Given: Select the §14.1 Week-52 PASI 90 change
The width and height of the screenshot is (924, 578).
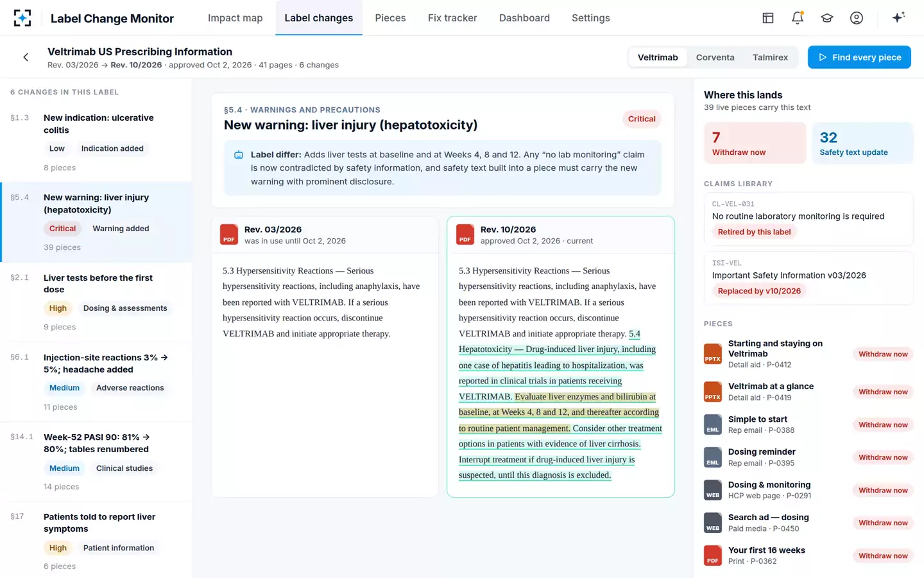Looking at the screenshot, I should click(96, 462).
